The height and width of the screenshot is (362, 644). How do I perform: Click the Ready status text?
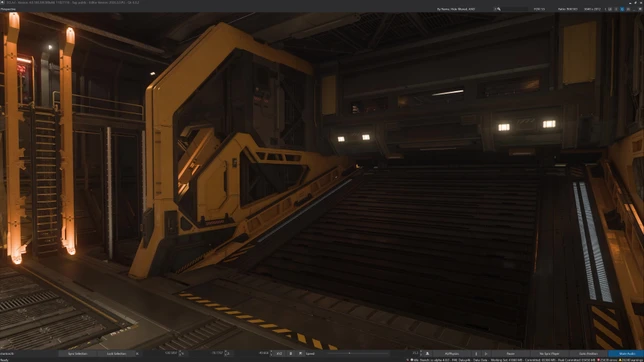pos(4,360)
